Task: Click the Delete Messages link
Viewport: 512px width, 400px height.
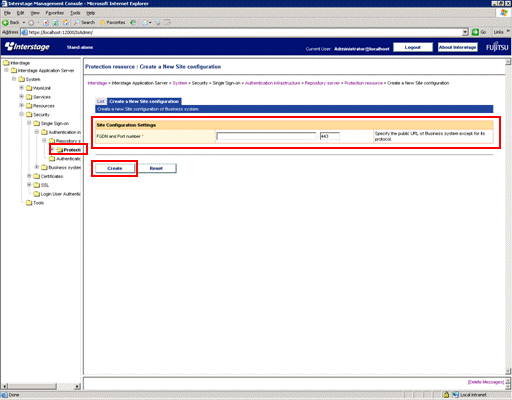Action: 486,382
